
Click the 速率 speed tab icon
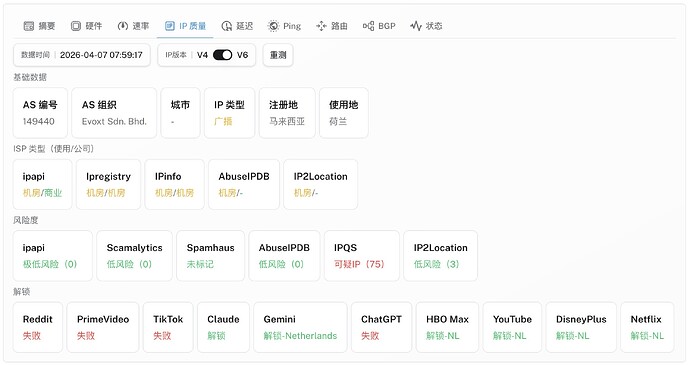pyautogui.click(x=123, y=26)
